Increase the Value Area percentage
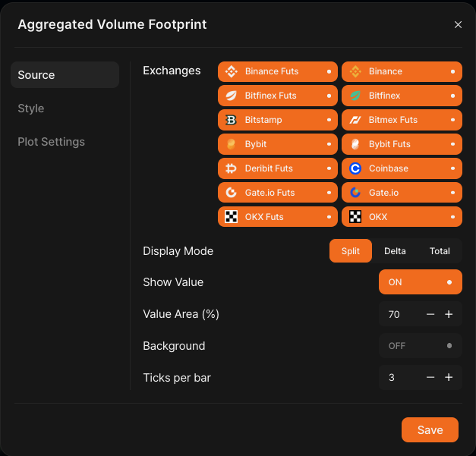The width and height of the screenshot is (476, 456). tap(449, 314)
